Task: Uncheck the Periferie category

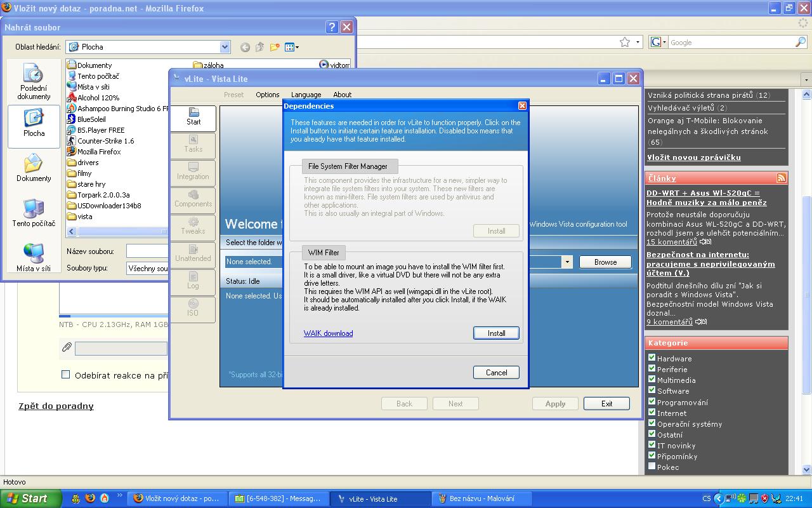Action: tap(652, 369)
